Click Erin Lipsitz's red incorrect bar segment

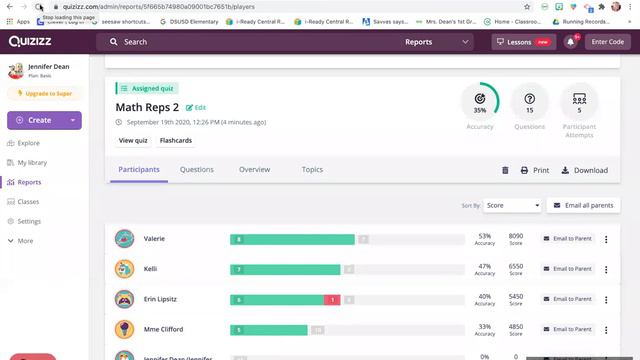[332, 300]
